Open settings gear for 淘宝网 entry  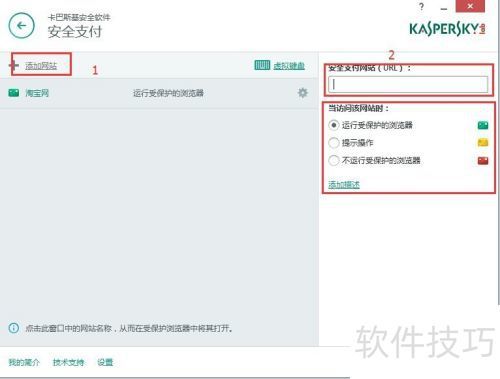point(302,93)
